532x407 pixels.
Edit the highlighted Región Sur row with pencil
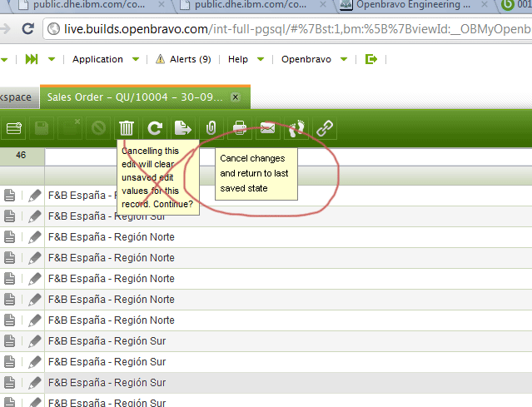(35, 383)
